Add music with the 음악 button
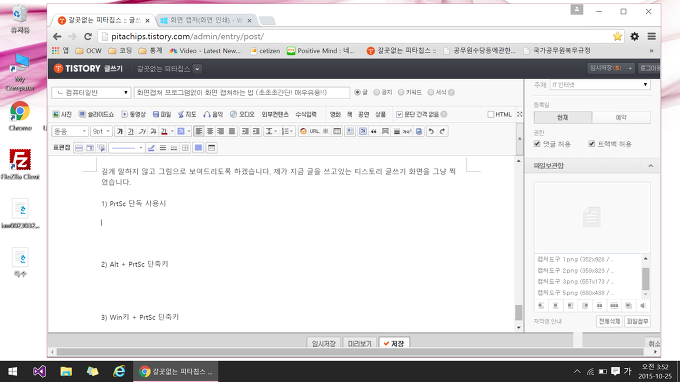This screenshot has height=382, width=680. (213, 114)
